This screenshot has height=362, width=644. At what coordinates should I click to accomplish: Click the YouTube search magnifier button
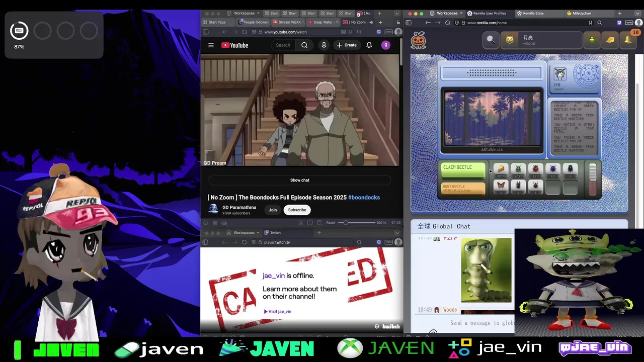(304, 45)
